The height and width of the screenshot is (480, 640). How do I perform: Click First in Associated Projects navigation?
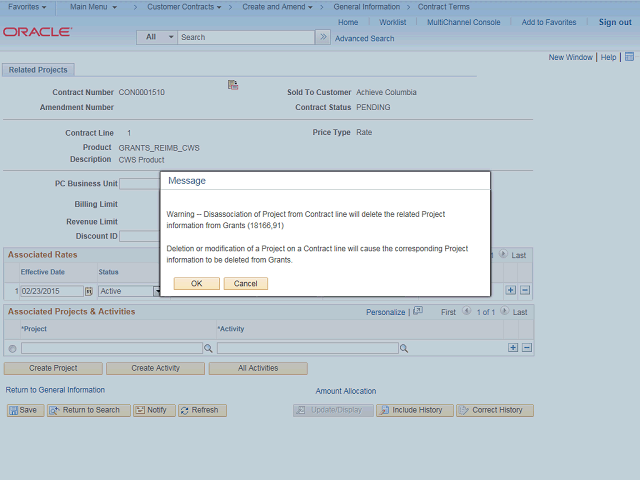click(x=448, y=312)
